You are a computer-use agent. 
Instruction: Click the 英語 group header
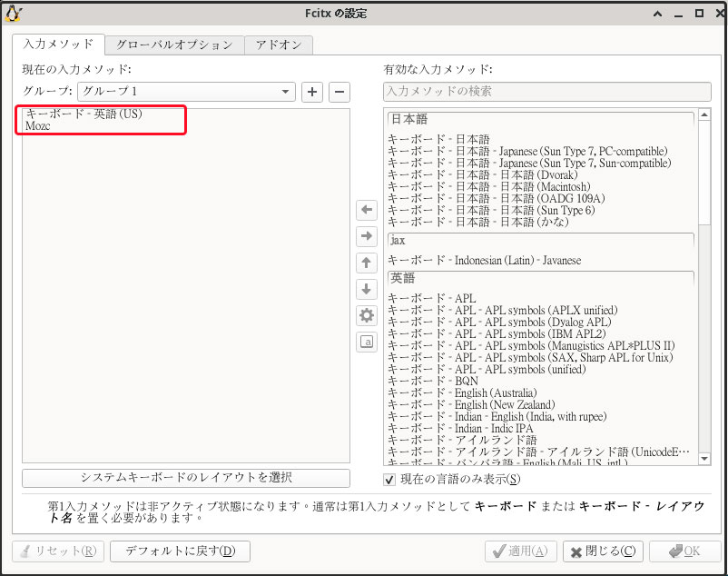[x=541, y=279]
